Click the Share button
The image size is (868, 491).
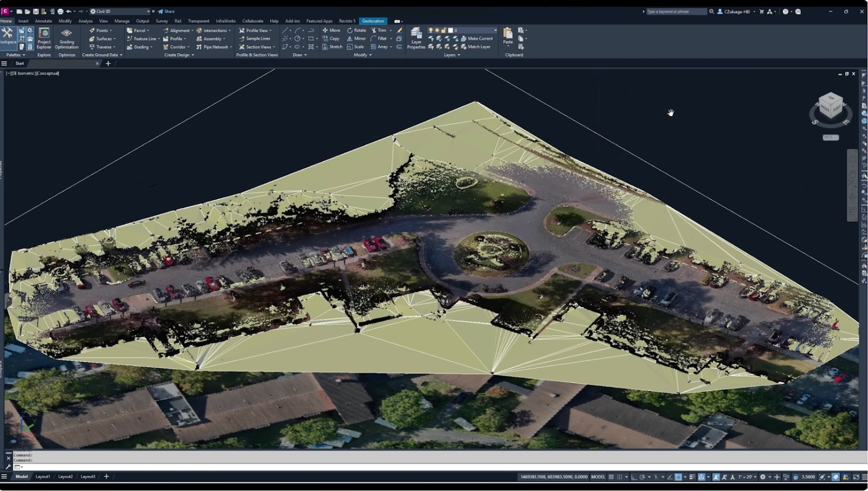(166, 11)
